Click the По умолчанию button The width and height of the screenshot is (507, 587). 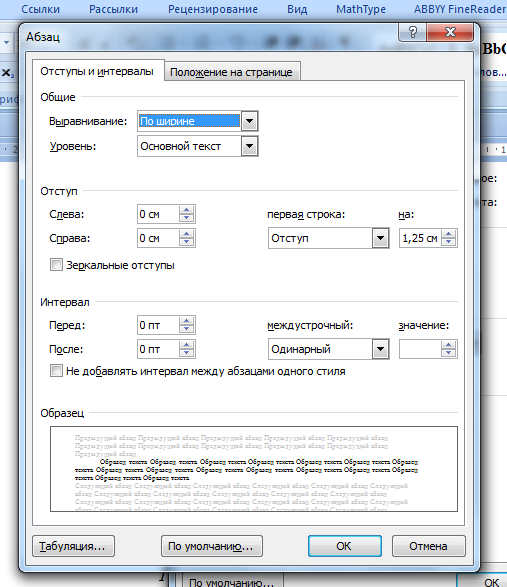tap(212, 546)
